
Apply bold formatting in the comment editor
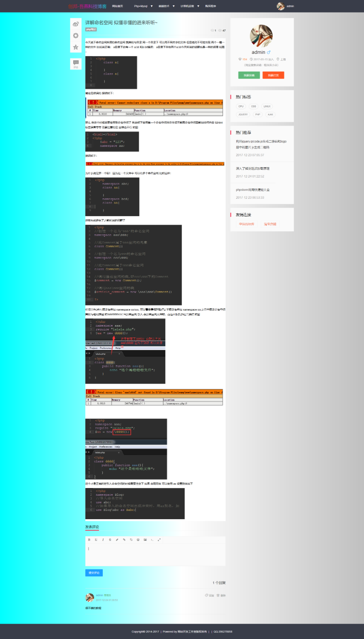coord(89,539)
